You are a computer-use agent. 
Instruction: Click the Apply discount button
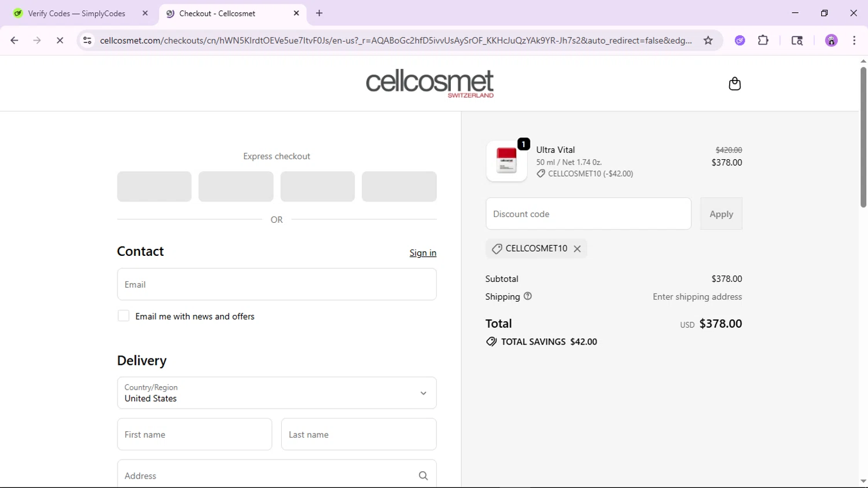click(x=721, y=214)
